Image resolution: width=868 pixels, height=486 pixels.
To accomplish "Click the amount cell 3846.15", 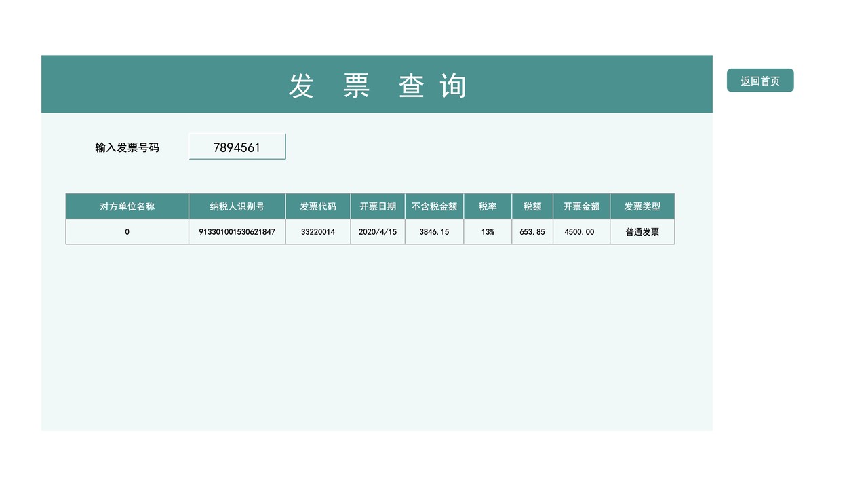I will [x=434, y=231].
